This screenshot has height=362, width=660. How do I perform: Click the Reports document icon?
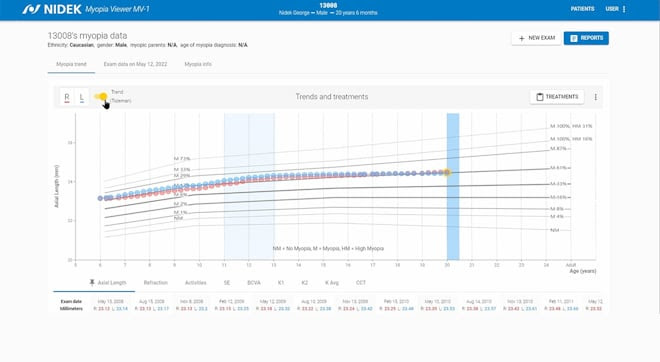[x=573, y=38]
